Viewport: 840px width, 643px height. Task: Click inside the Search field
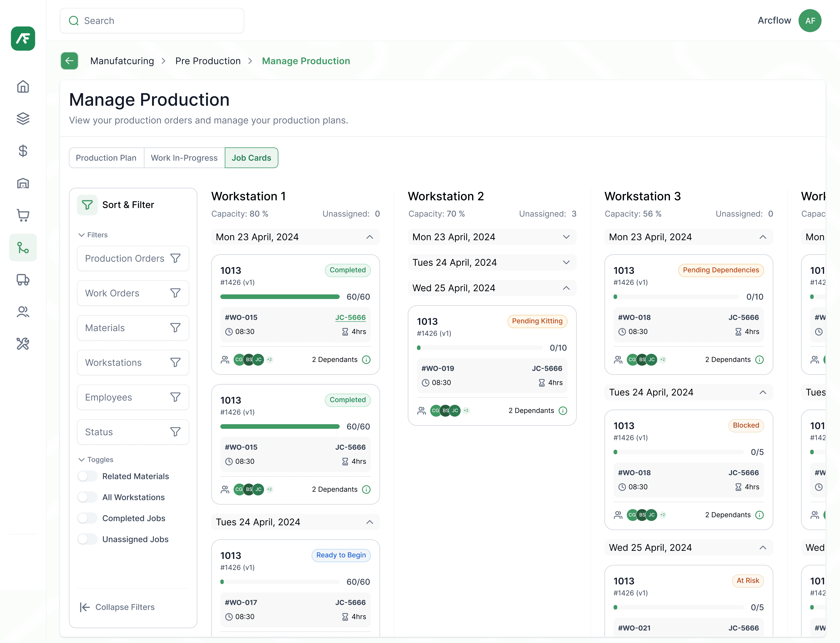[x=152, y=21]
